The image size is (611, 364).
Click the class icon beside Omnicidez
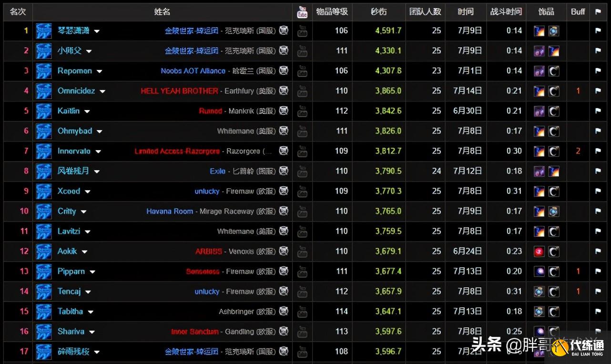click(x=44, y=91)
